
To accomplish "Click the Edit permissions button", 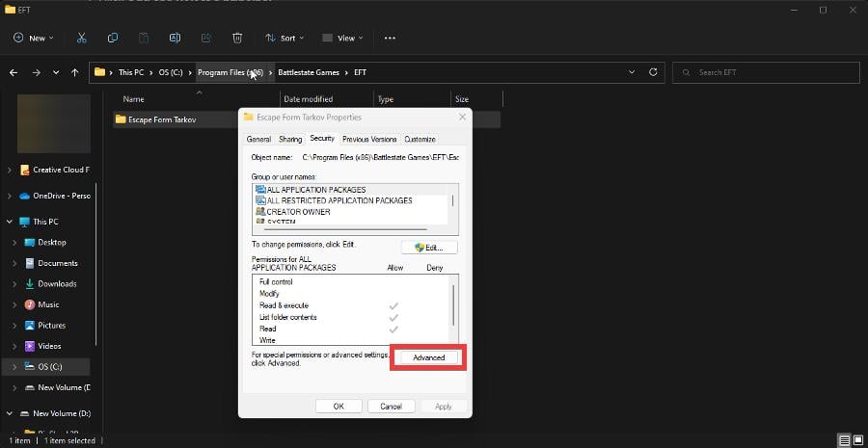I will coord(429,248).
